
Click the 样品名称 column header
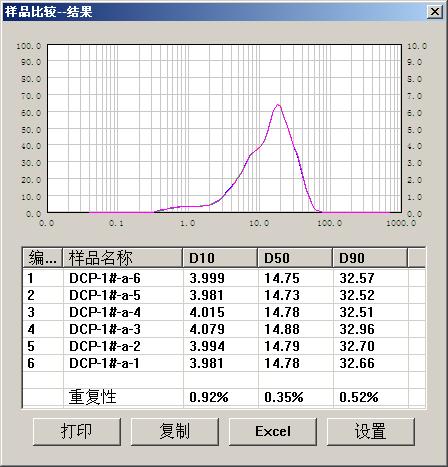tap(123, 258)
